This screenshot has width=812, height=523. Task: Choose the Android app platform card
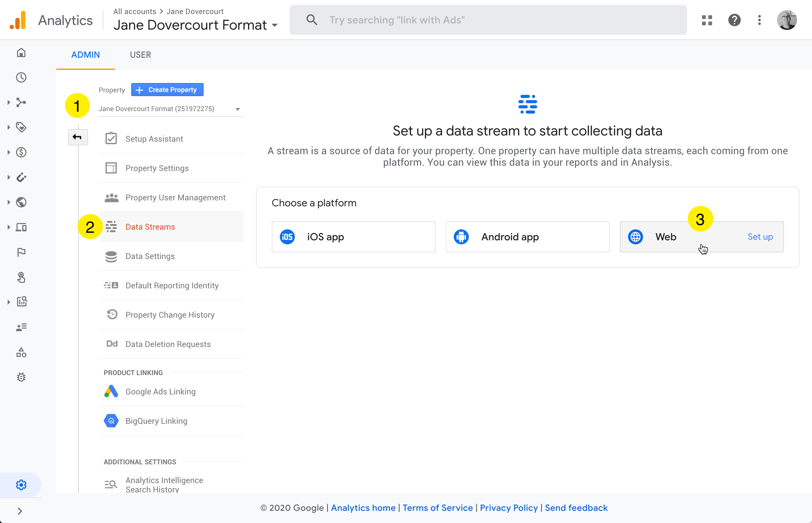pos(527,237)
